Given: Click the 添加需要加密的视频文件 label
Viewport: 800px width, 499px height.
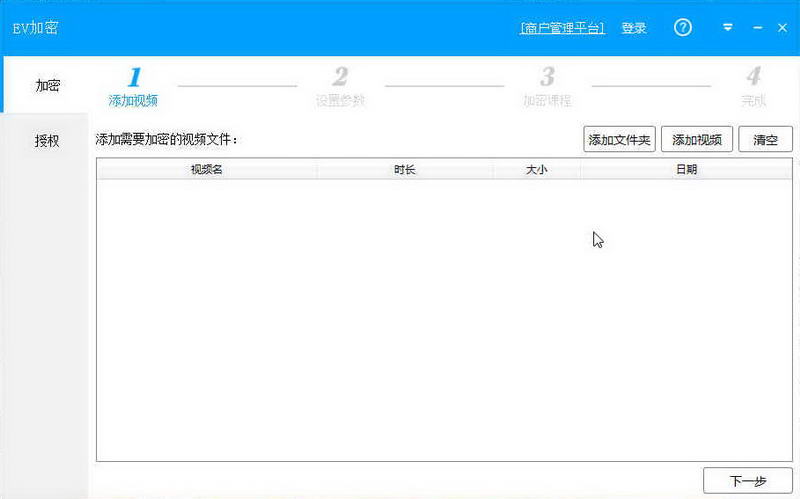Looking at the screenshot, I should (x=166, y=139).
